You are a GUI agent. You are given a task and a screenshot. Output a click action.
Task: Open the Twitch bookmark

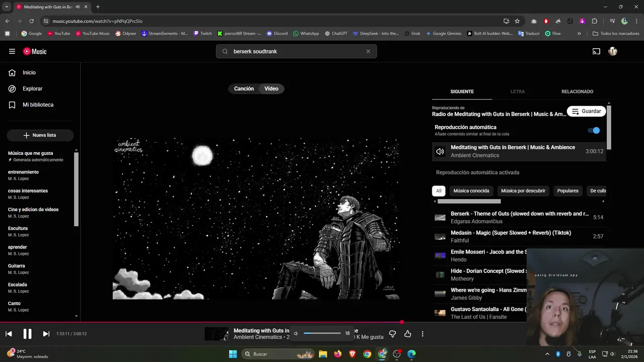(x=203, y=34)
